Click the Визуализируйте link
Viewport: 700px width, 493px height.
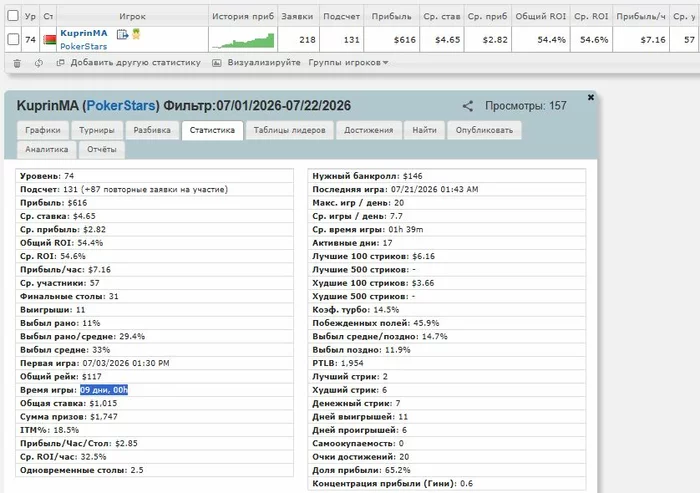[x=264, y=63]
